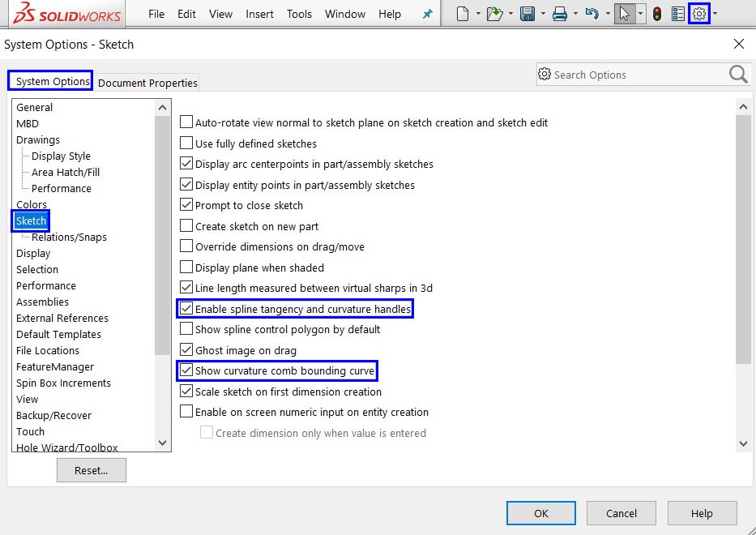Click the Undo arrow icon
The width and height of the screenshot is (756, 535).
[592, 14]
